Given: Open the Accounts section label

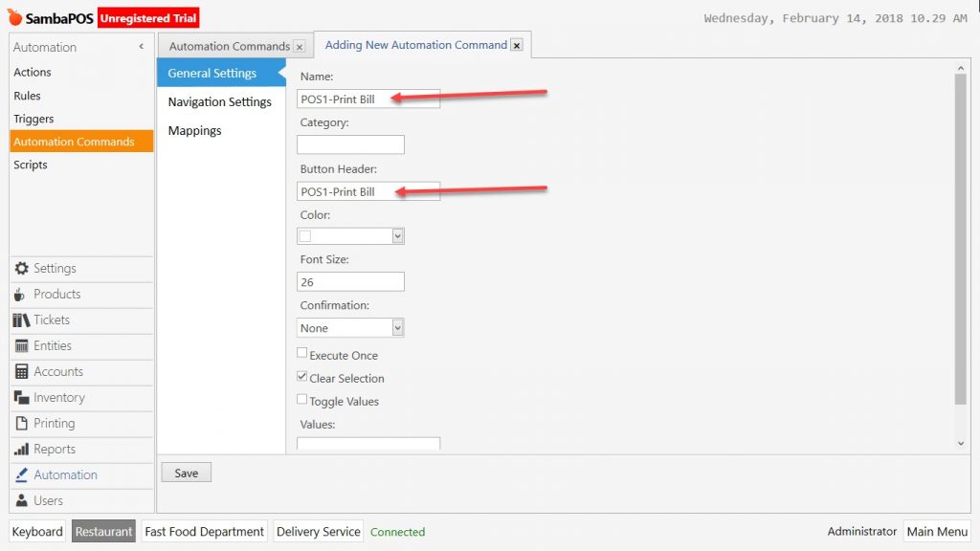Looking at the screenshot, I should click(58, 372).
